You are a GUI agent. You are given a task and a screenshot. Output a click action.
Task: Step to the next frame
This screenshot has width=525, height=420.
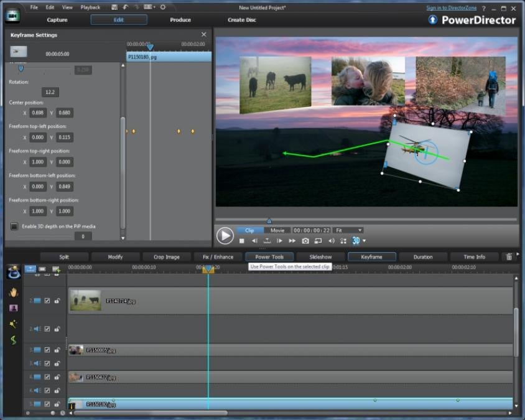[x=279, y=241]
